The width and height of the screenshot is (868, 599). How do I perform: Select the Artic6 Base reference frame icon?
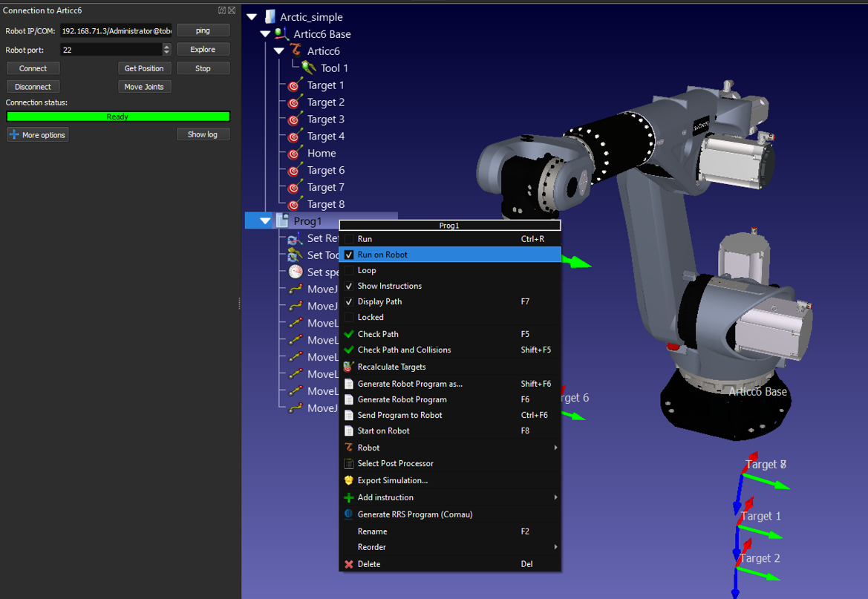click(x=281, y=33)
